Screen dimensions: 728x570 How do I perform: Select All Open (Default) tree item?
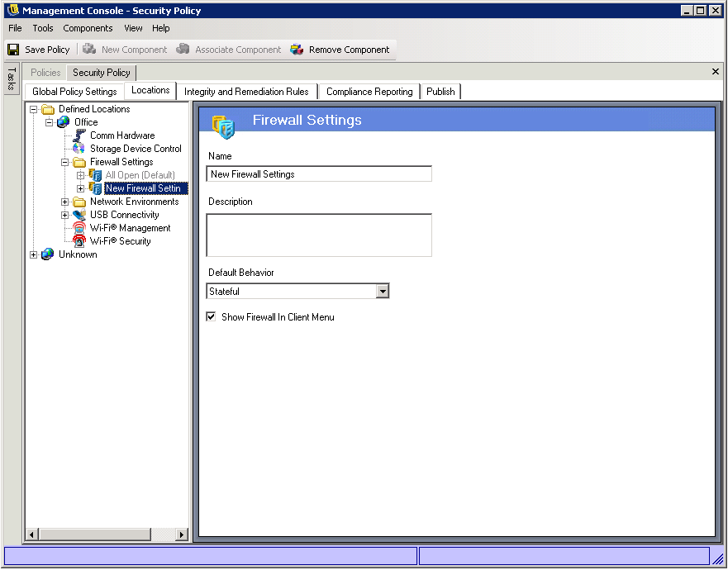(140, 175)
